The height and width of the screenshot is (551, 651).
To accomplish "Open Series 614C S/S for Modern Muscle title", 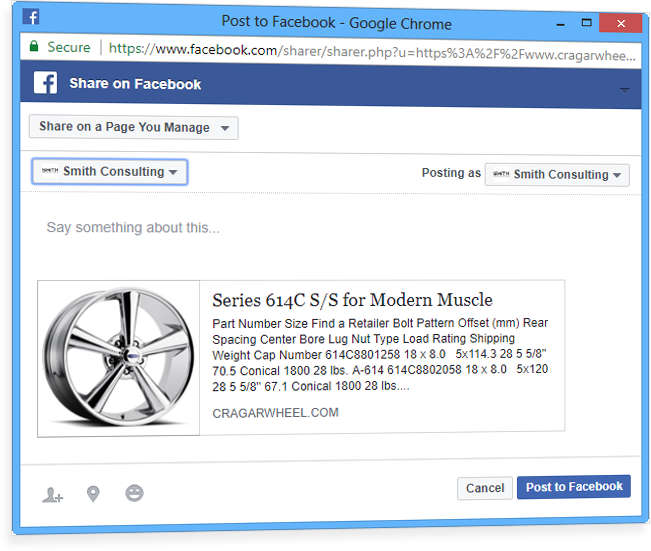I will 352,300.
